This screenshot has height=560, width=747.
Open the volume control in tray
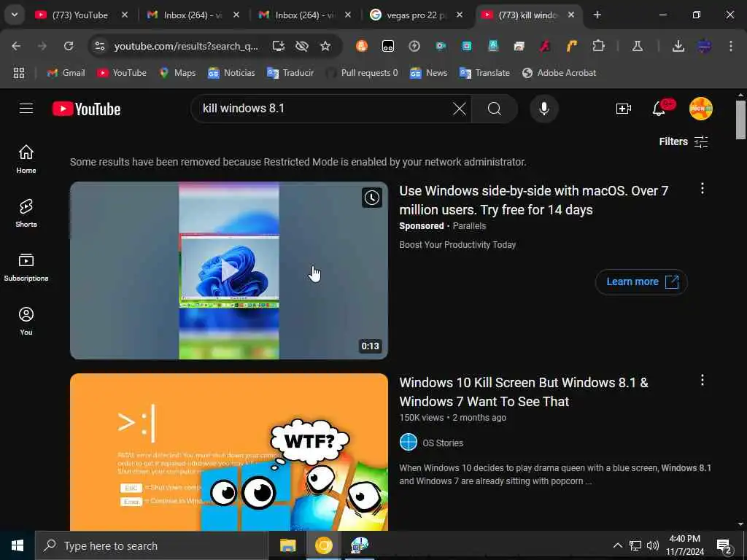[x=653, y=545]
